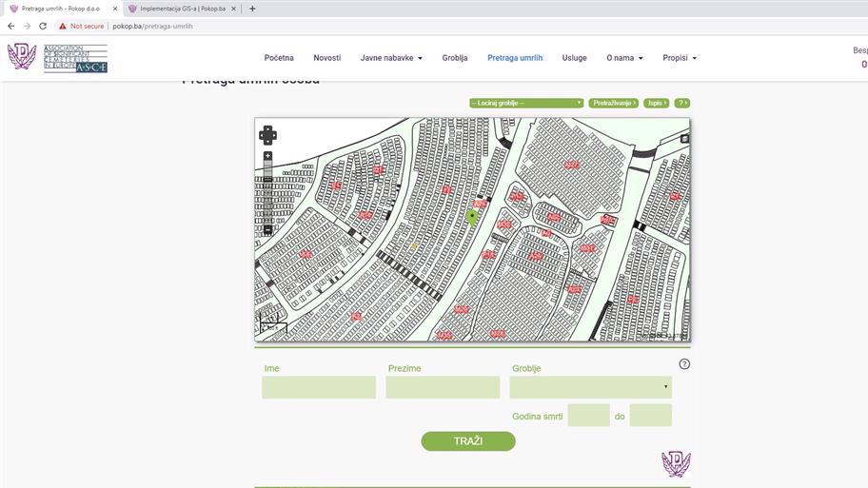868x488 pixels.
Task: Click the Prezime input field
Action: point(443,387)
